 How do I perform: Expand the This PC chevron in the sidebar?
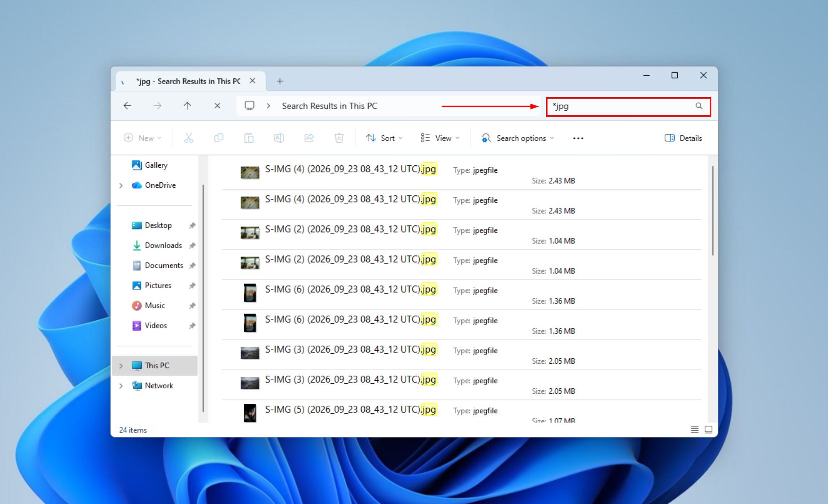pos(121,366)
